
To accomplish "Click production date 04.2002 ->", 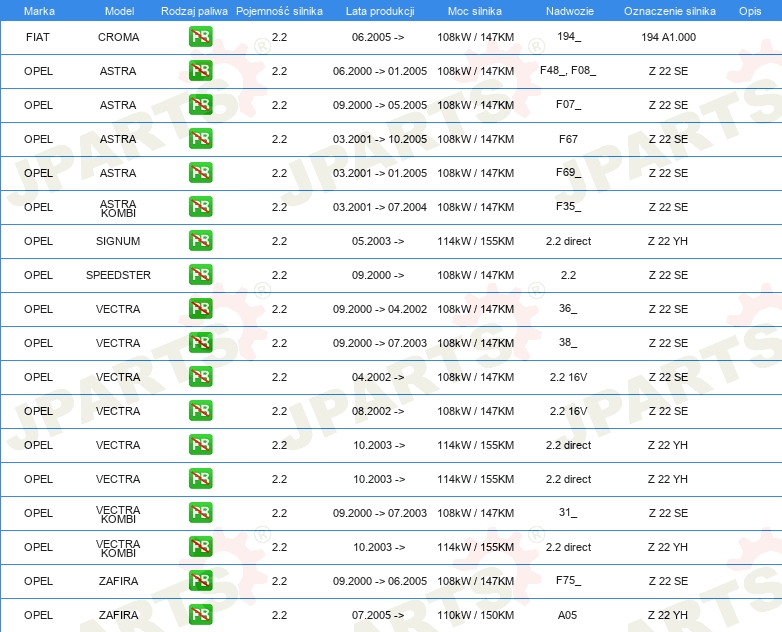I will click(378, 377).
